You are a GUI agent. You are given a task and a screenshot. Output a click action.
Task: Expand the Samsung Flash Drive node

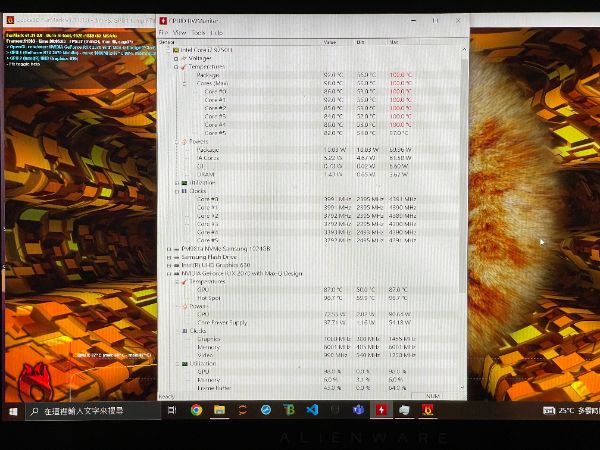(x=169, y=257)
